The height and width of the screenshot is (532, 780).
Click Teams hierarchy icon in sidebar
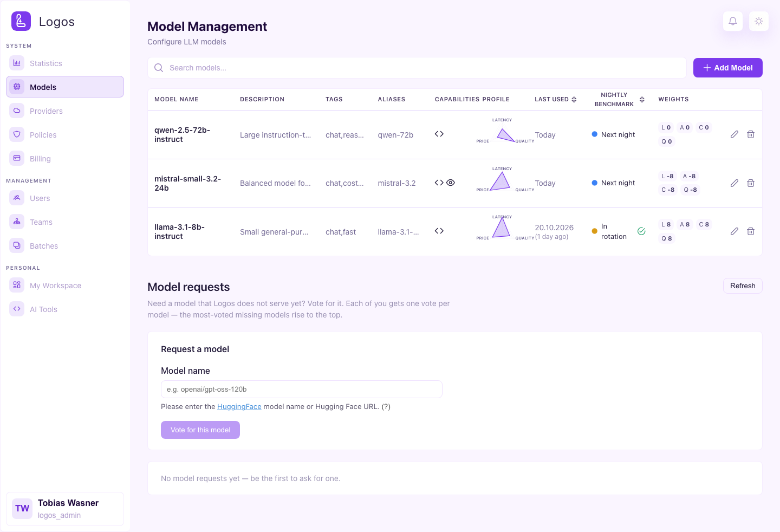pos(17,222)
